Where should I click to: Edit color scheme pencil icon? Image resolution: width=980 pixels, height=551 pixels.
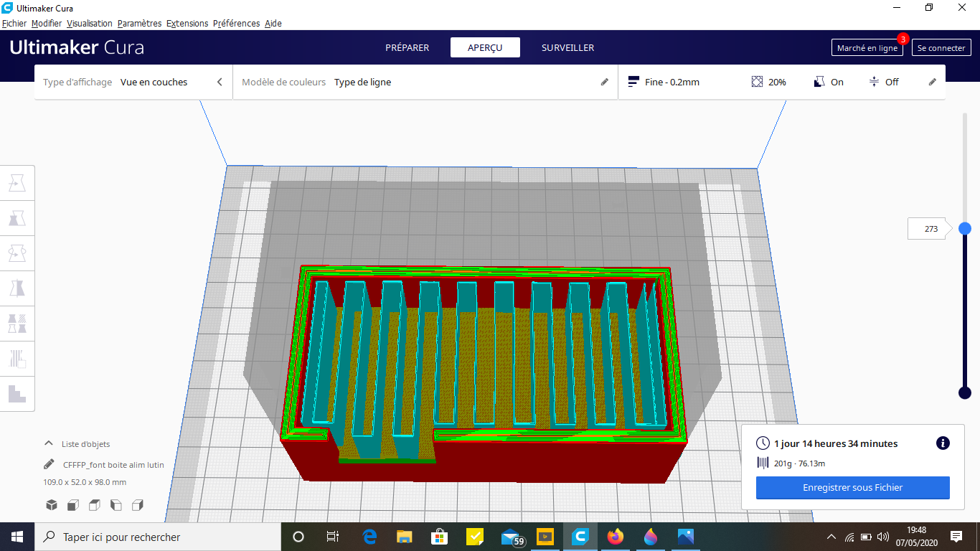click(x=604, y=82)
